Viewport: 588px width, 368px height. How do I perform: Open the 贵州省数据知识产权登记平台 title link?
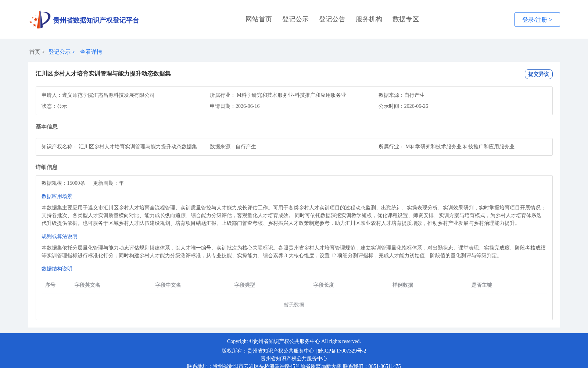click(96, 20)
